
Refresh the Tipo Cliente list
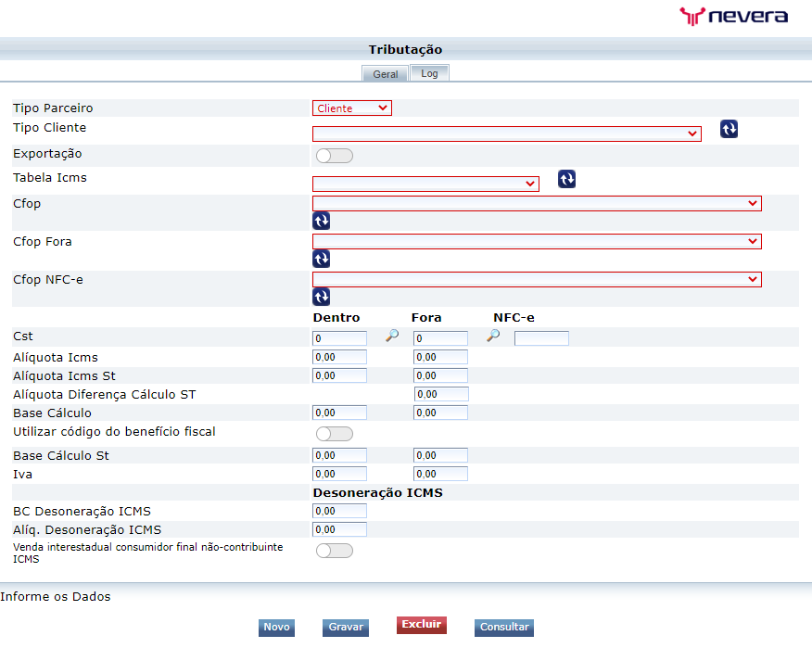(729, 129)
